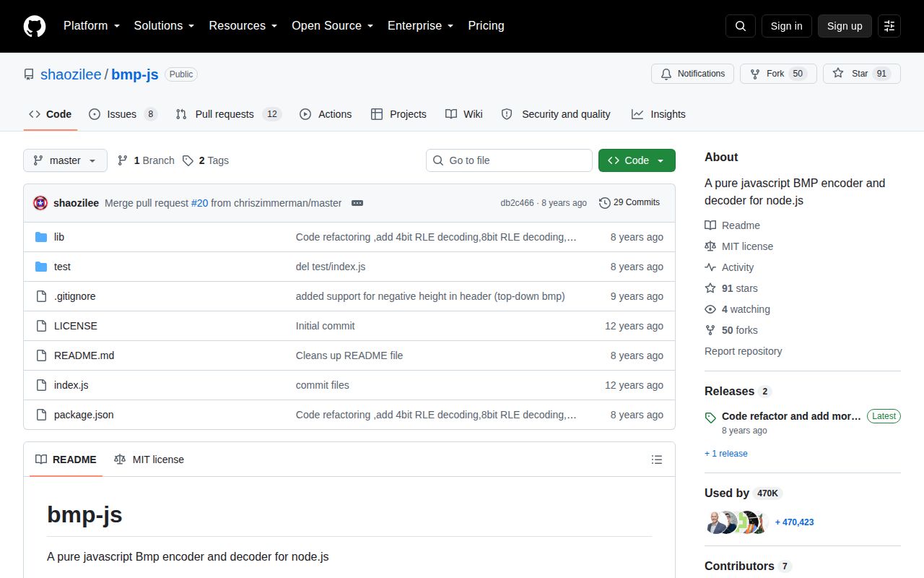Switch to the Wiki tab
The height and width of the screenshot is (578, 924).
pos(464,114)
